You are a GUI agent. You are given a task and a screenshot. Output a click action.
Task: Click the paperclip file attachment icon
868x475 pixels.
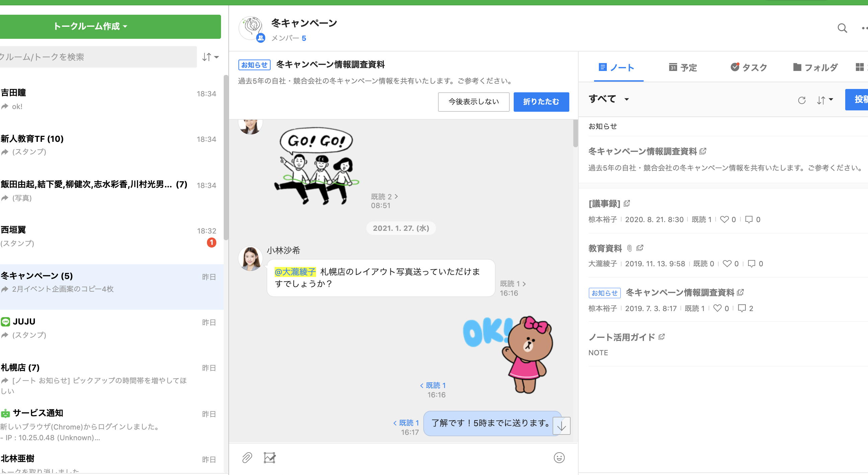(x=247, y=458)
